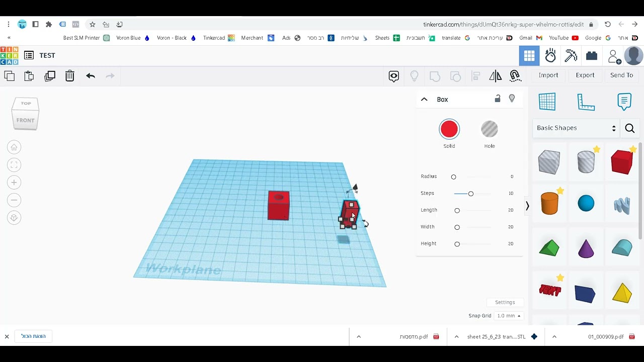644x362 pixels.
Task: Open the Basic Shapes category dropdown
Action: 576,128
